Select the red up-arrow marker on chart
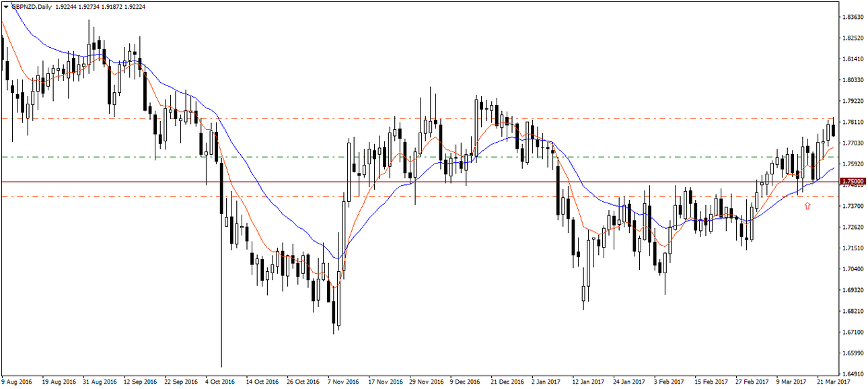The width and height of the screenshot is (868, 389). tap(807, 205)
